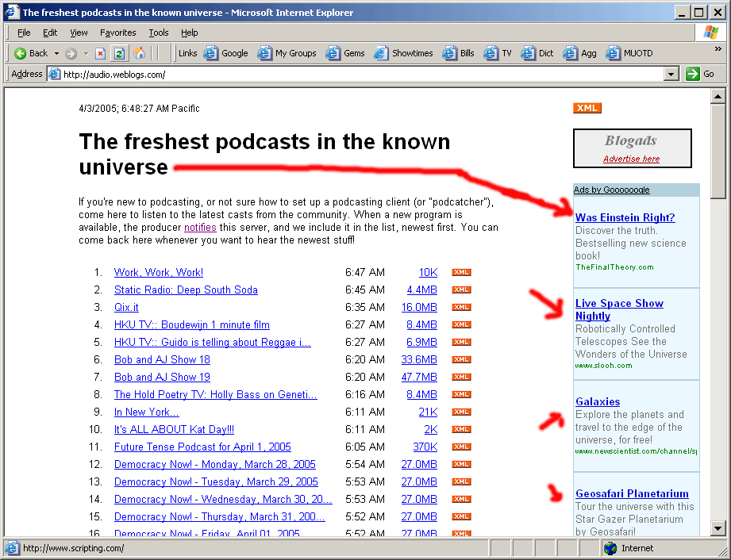Open the Tools menu
731x560 pixels.
tap(159, 33)
